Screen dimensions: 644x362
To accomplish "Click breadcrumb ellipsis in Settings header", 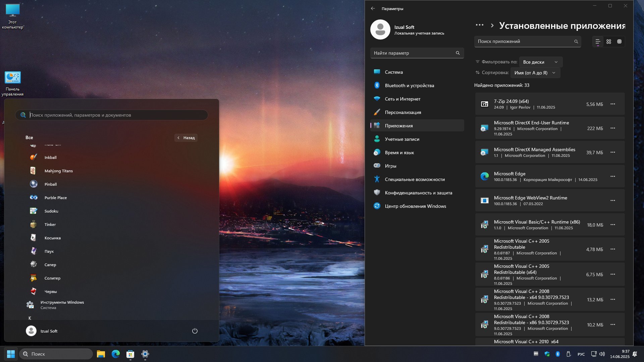I will click(x=480, y=25).
